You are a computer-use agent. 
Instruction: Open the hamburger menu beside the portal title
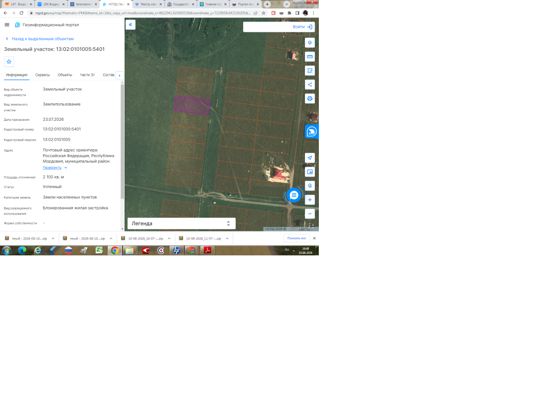point(7,25)
